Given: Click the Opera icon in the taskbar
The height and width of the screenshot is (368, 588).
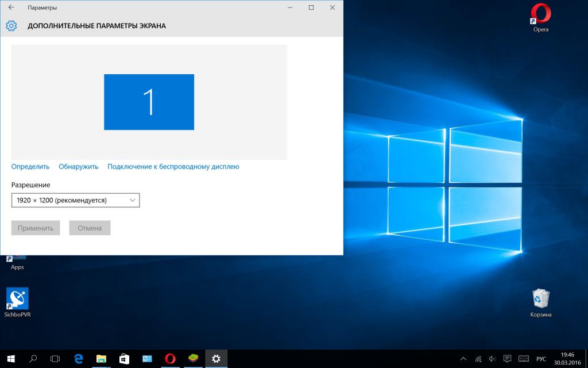Looking at the screenshot, I should [170, 359].
